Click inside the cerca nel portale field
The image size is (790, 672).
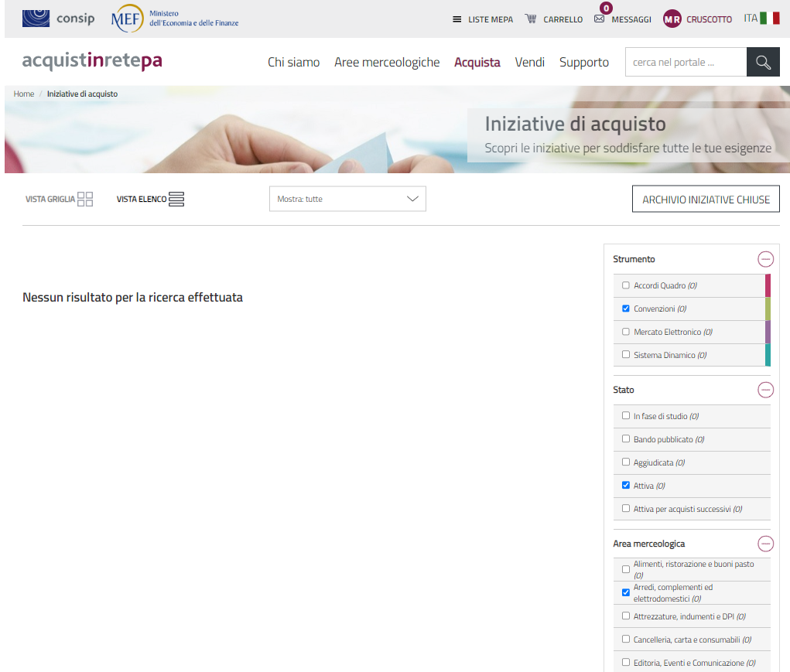(x=686, y=62)
